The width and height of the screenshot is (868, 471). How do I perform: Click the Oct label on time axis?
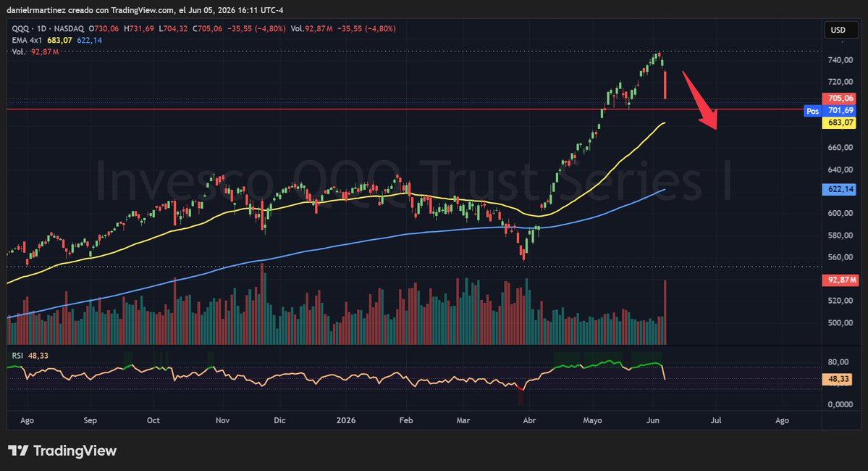(153, 420)
